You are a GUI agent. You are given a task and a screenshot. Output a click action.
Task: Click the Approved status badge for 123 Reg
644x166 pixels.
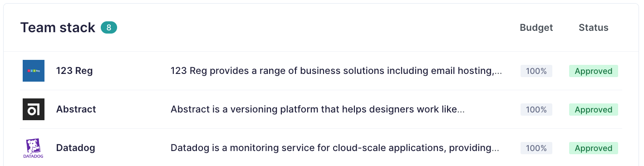(x=594, y=71)
